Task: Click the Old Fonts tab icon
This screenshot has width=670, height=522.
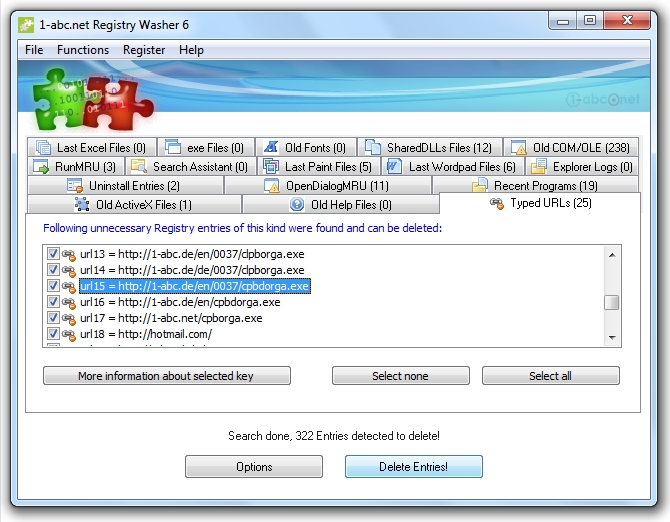Action: [270, 148]
